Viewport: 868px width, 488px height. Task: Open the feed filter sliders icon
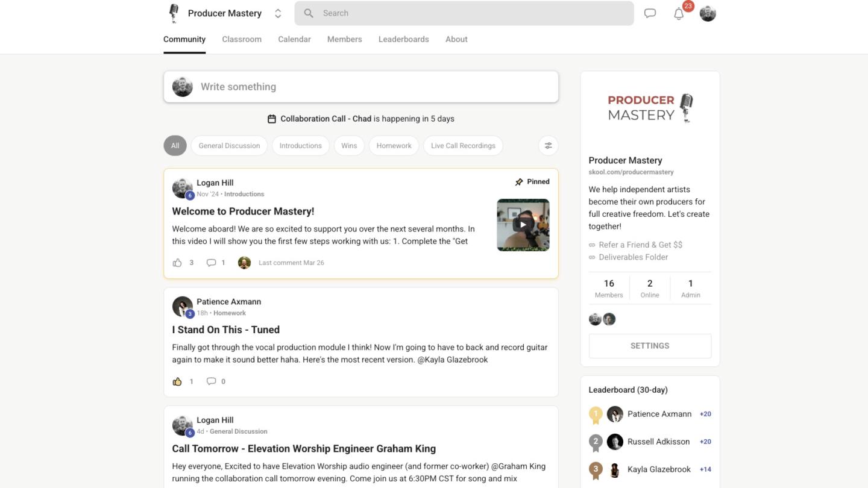[x=549, y=146]
